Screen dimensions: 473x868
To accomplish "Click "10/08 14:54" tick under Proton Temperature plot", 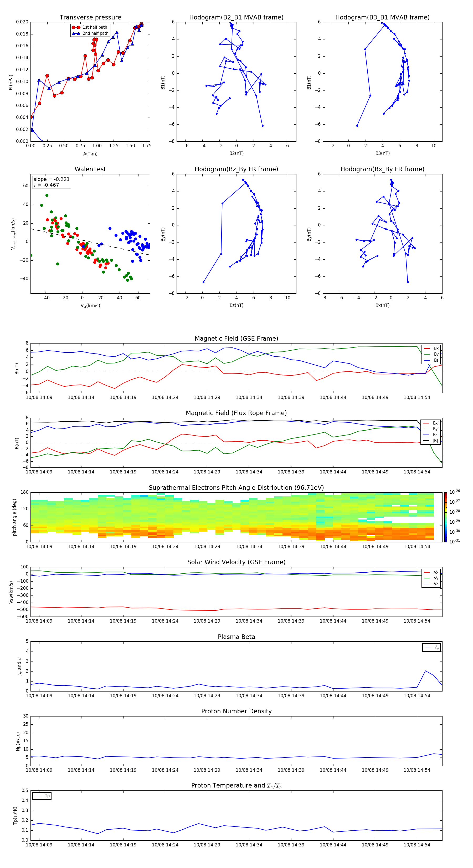I will point(417,845).
